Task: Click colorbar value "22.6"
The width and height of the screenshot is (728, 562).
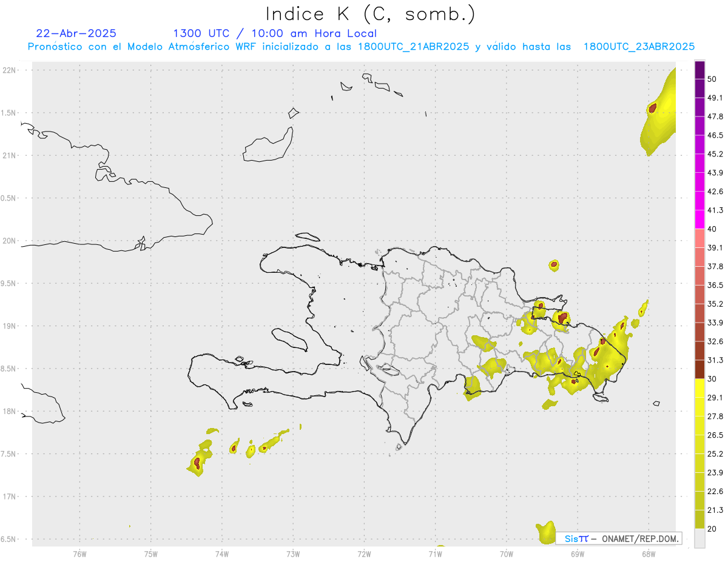Action: coord(715,492)
